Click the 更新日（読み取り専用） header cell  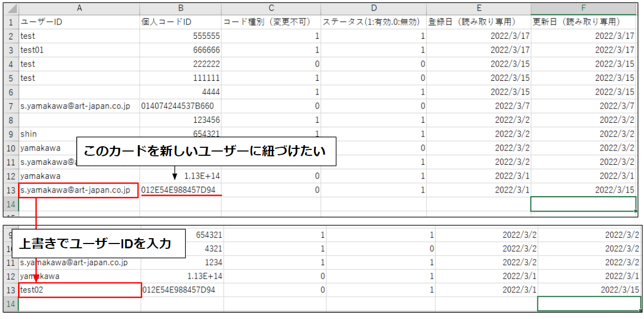pos(583,22)
